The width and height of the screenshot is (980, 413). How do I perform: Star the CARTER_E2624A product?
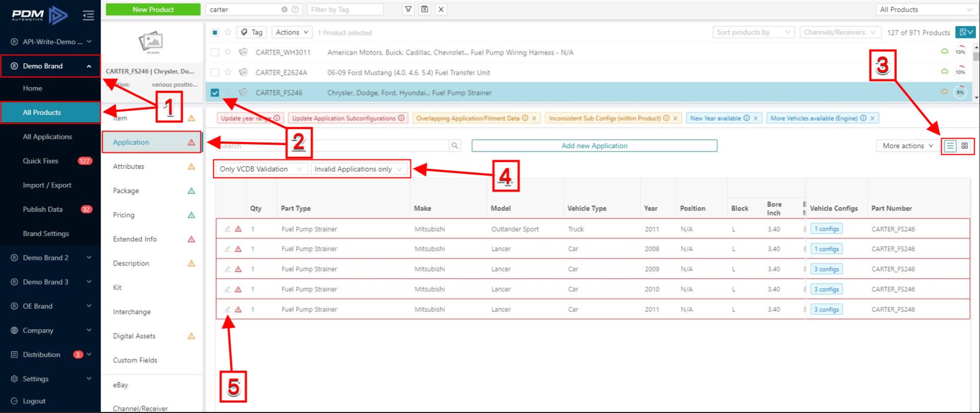[x=228, y=72]
